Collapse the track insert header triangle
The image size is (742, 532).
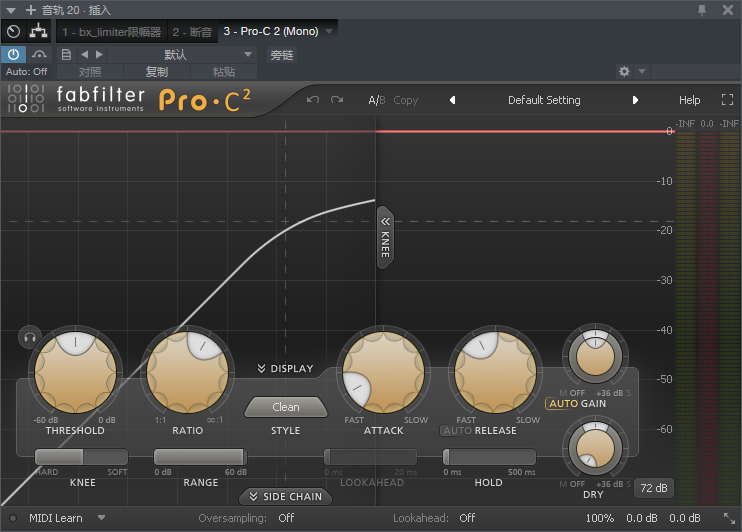pyautogui.click(x=11, y=10)
